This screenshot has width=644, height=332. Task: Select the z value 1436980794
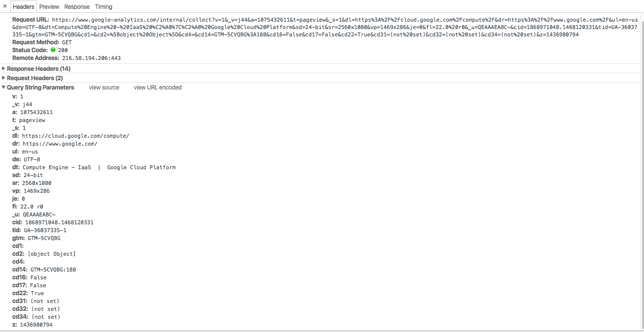pyautogui.click(x=36, y=325)
